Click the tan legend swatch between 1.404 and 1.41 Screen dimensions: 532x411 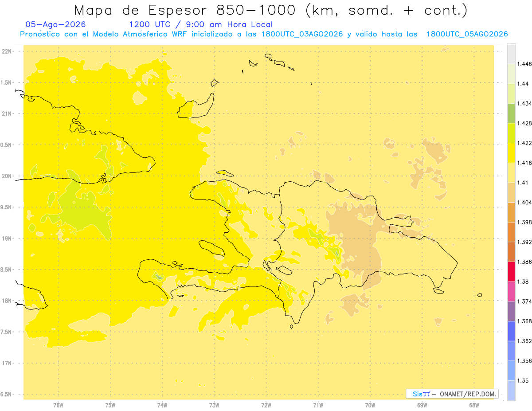[511, 192]
